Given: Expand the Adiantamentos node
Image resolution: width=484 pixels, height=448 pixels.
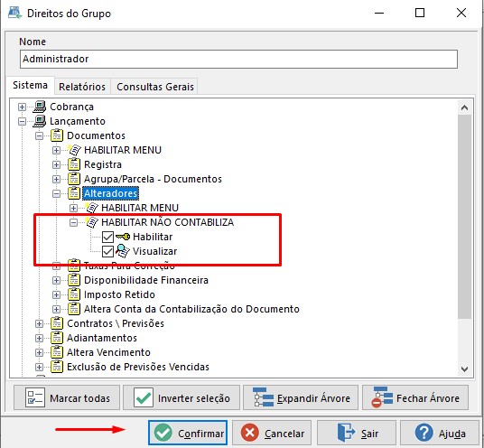Looking at the screenshot, I should point(39,338).
